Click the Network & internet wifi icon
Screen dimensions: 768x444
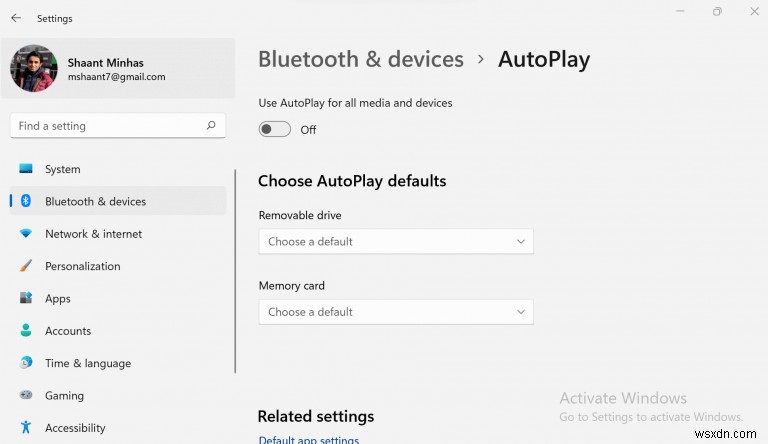click(x=26, y=234)
